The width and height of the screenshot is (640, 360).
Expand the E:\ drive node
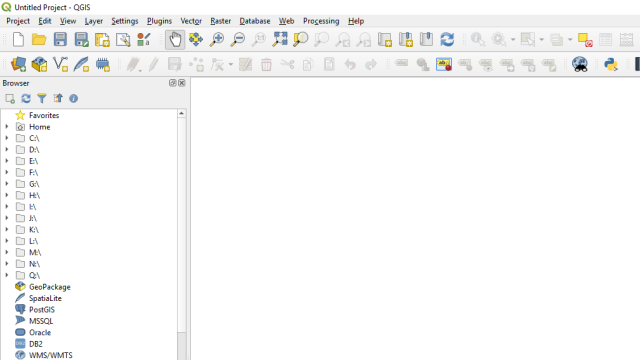7,161
